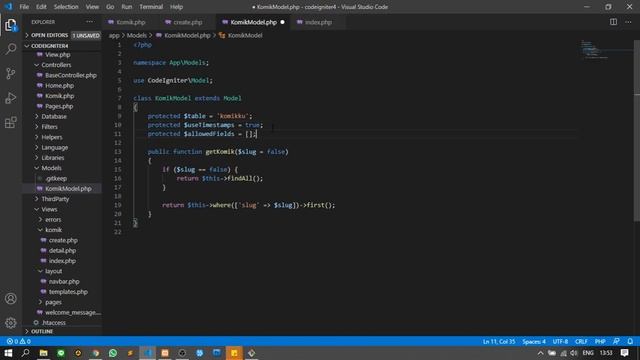The width and height of the screenshot is (640, 360).
Task: Click the editor vertical scrollbar
Action: click(x=637, y=131)
